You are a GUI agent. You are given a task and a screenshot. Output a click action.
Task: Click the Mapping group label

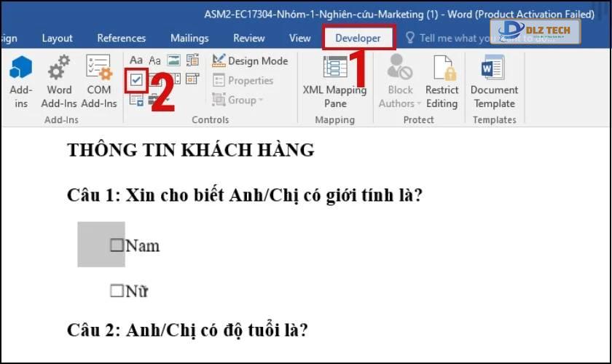click(335, 120)
